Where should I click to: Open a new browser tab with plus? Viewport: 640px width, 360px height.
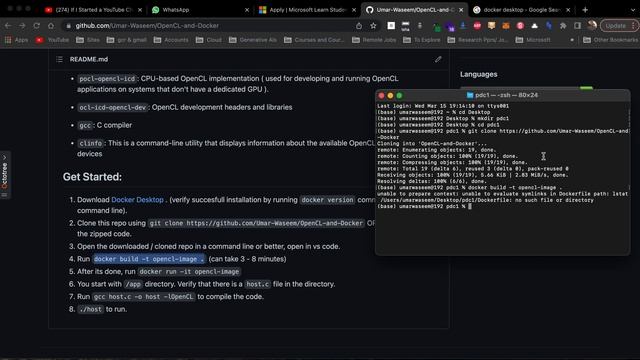pos(585,9)
